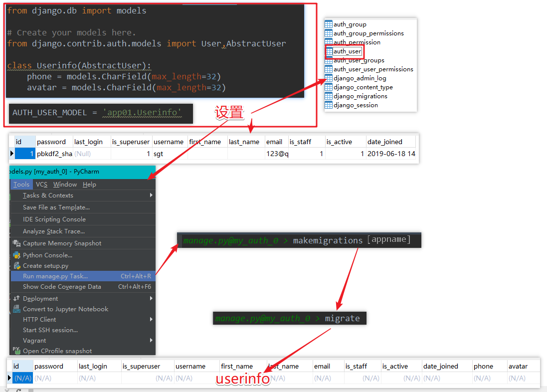This screenshot has width=547, height=392.
Task: Click the Capture Memory Snapshot icon
Action: (x=16, y=243)
